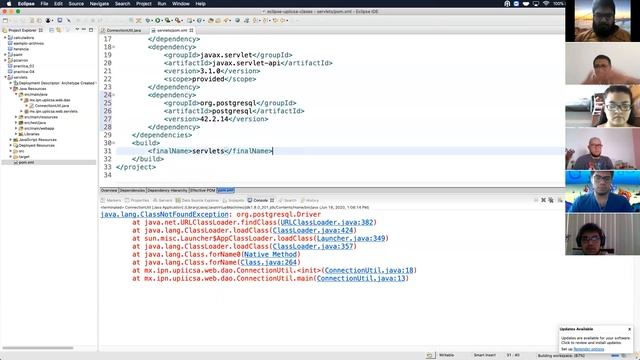Screen dimensions: 640x360
Task: Switch to the History view tab
Action: point(309,200)
